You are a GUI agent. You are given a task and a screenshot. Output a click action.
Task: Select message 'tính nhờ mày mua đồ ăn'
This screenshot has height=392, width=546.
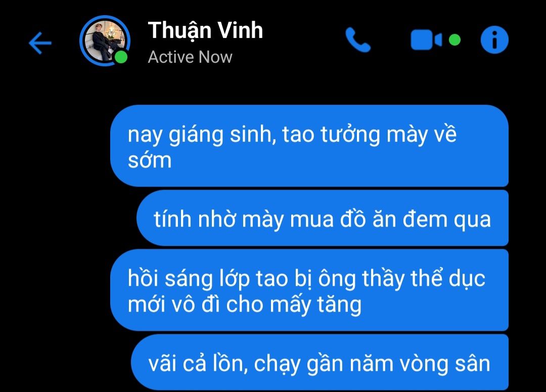click(x=323, y=218)
